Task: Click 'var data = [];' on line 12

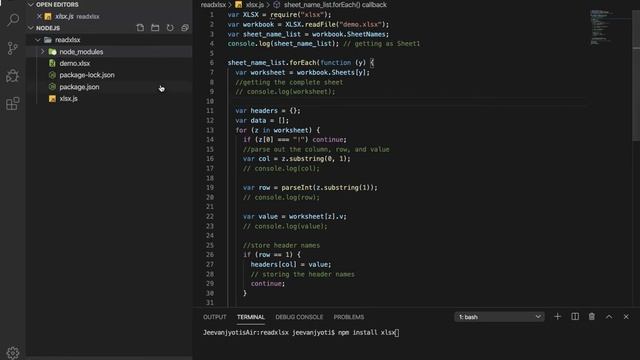Action: (x=262, y=120)
